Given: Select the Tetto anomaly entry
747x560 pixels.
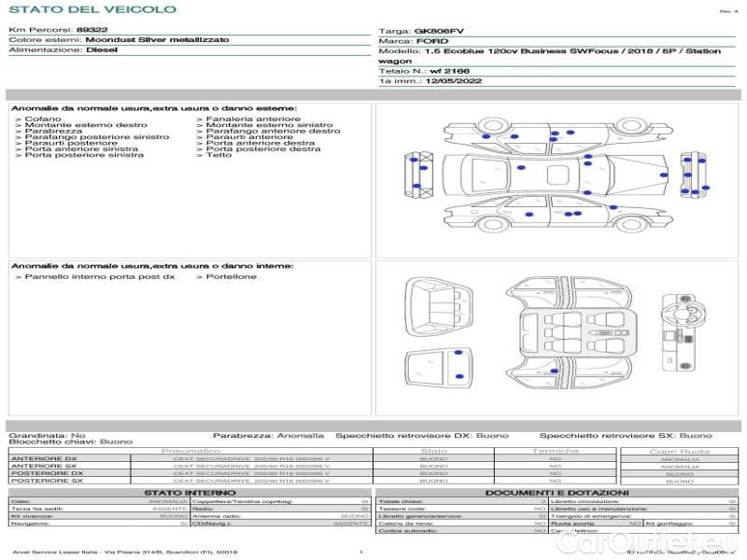Looking at the screenshot, I should pos(218,155).
